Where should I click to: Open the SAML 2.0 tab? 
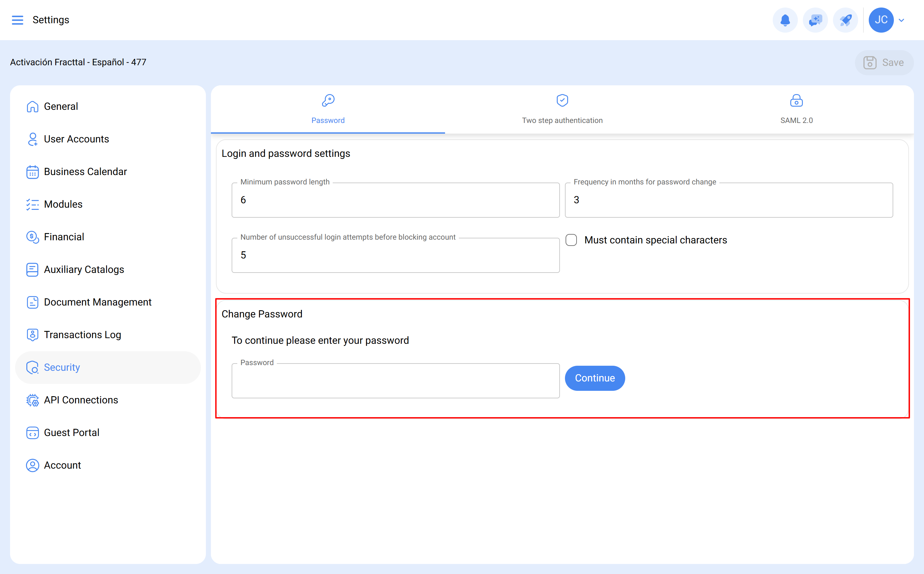tap(796, 110)
